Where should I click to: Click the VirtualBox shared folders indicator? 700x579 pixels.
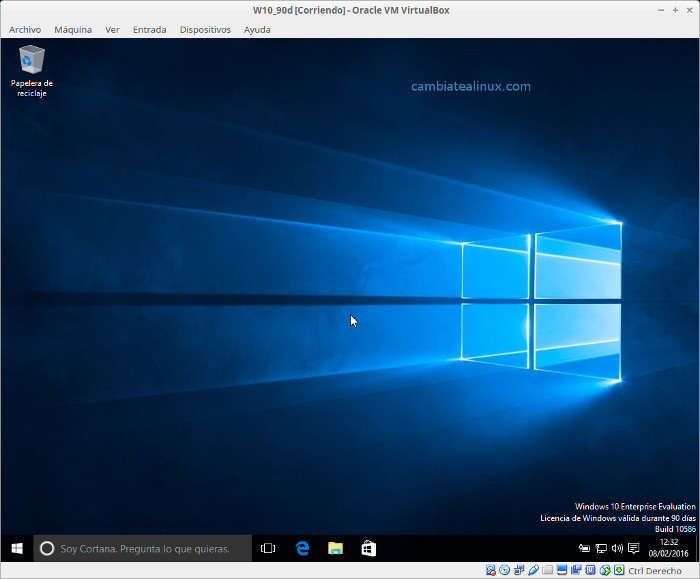pyautogui.click(x=547, y=571)
